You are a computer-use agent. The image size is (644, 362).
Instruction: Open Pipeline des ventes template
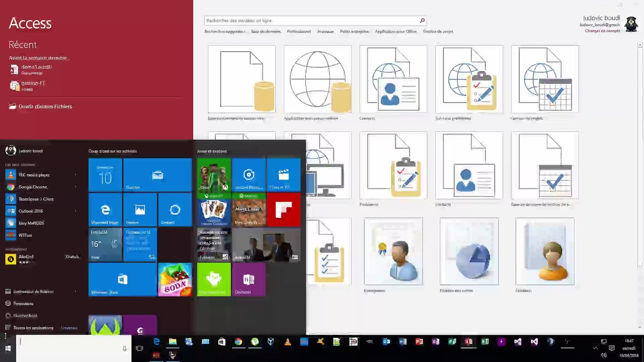[469, 251]
